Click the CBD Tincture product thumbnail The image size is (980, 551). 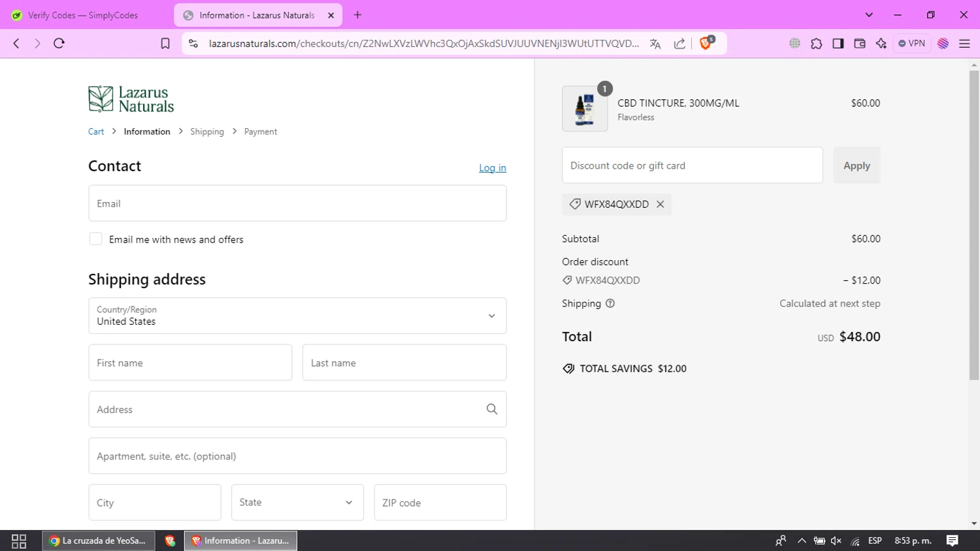[585, 109]
